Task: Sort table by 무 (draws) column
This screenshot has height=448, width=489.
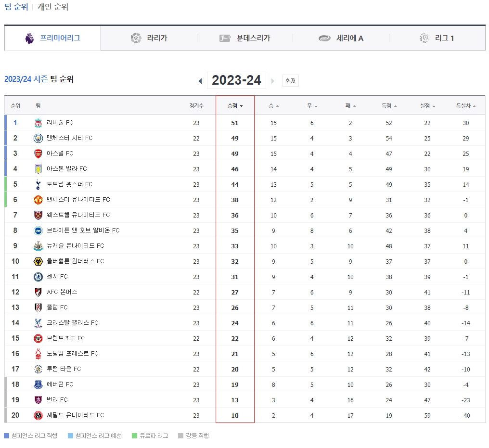Action: [312, 106]
